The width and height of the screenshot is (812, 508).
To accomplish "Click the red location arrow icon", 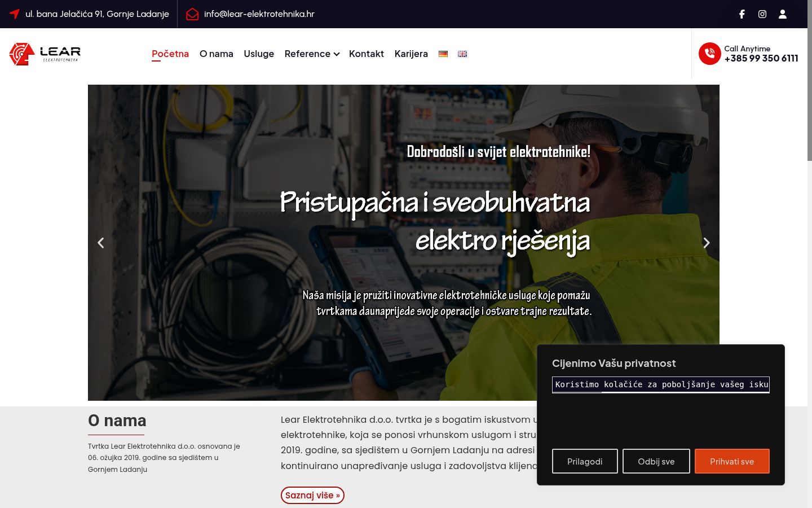I will pos(15,14).
